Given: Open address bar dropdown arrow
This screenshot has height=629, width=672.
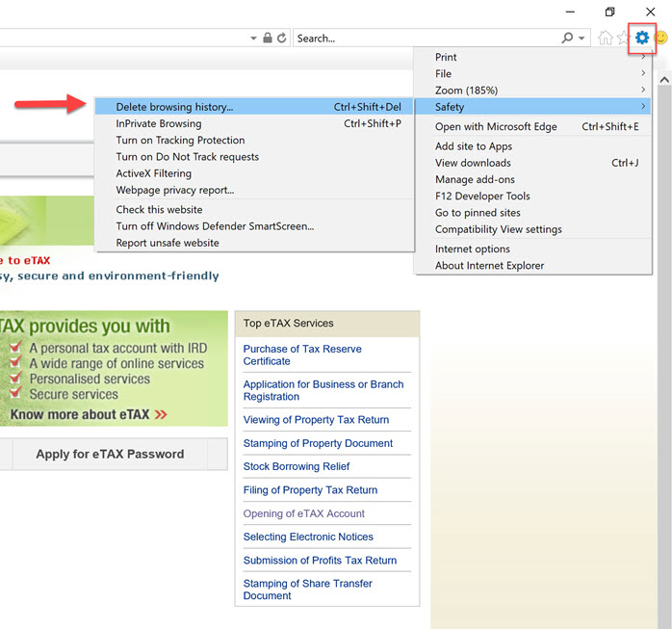Looking at the screenshot, I should click(x=254, y=39).
